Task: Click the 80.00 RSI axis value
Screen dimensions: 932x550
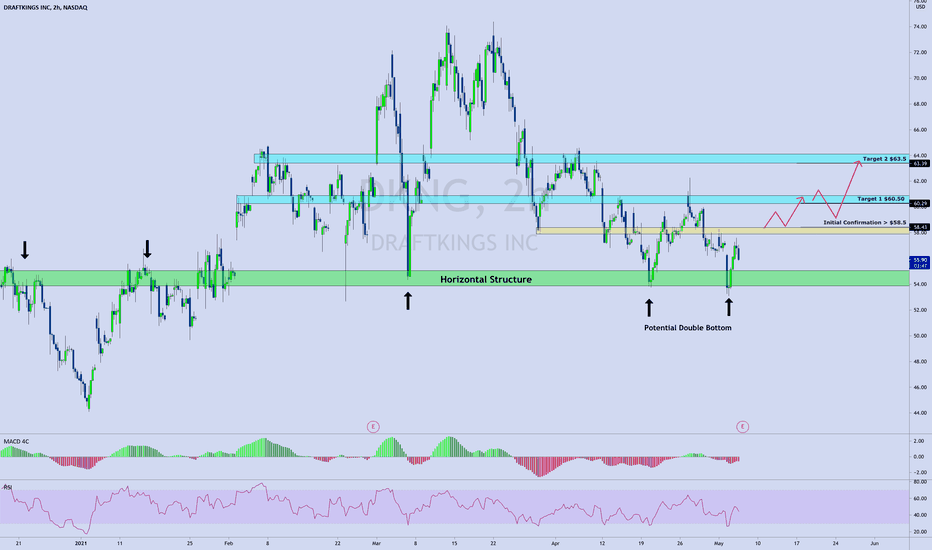Action: pos(920,482)
